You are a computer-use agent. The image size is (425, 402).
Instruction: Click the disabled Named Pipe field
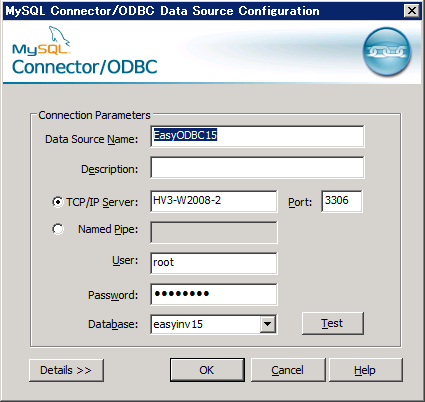point(213,232)
